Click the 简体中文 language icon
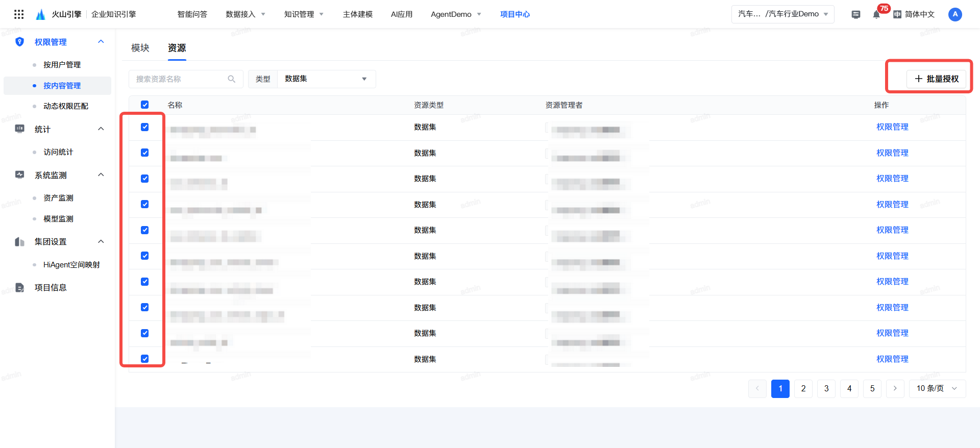980x448 pixels. tap(897, 14)
